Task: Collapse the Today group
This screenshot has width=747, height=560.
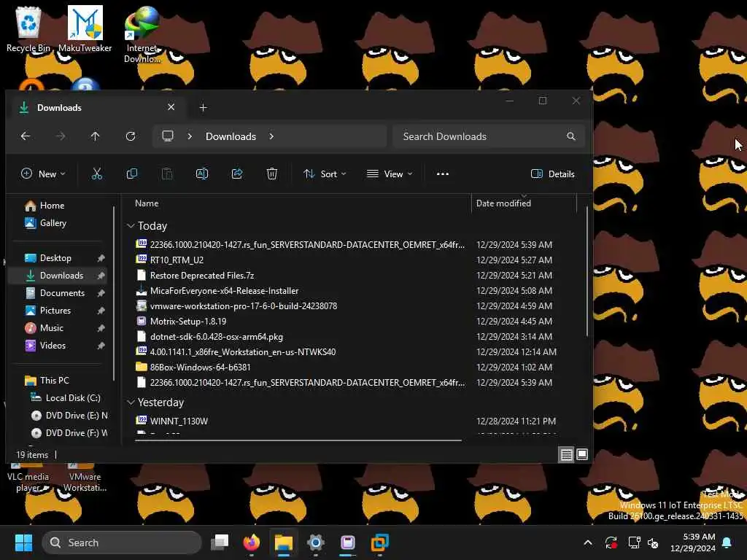Action: tap(131, 226)
